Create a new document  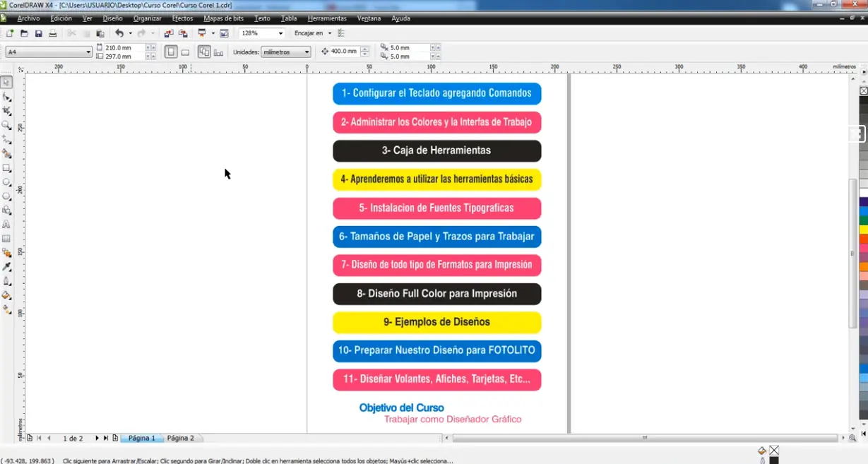tap(10, 33)
